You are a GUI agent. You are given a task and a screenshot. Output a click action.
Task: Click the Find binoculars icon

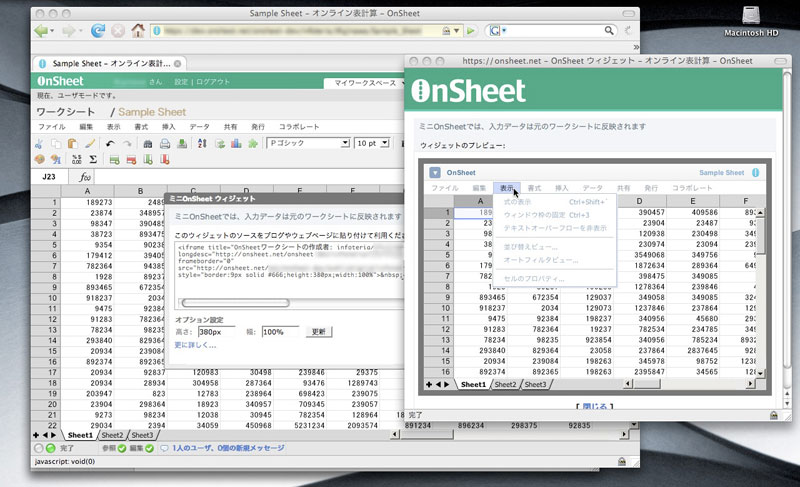tap(147, 144)
